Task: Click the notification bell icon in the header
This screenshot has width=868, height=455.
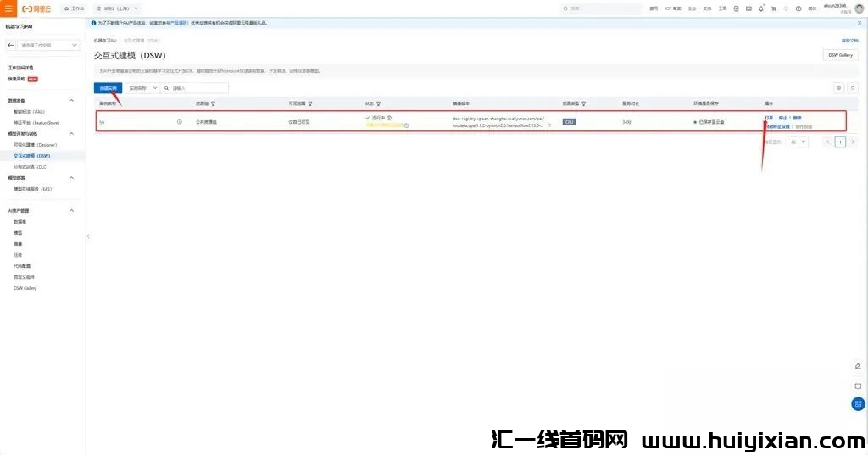Action: tap(760, 8)
